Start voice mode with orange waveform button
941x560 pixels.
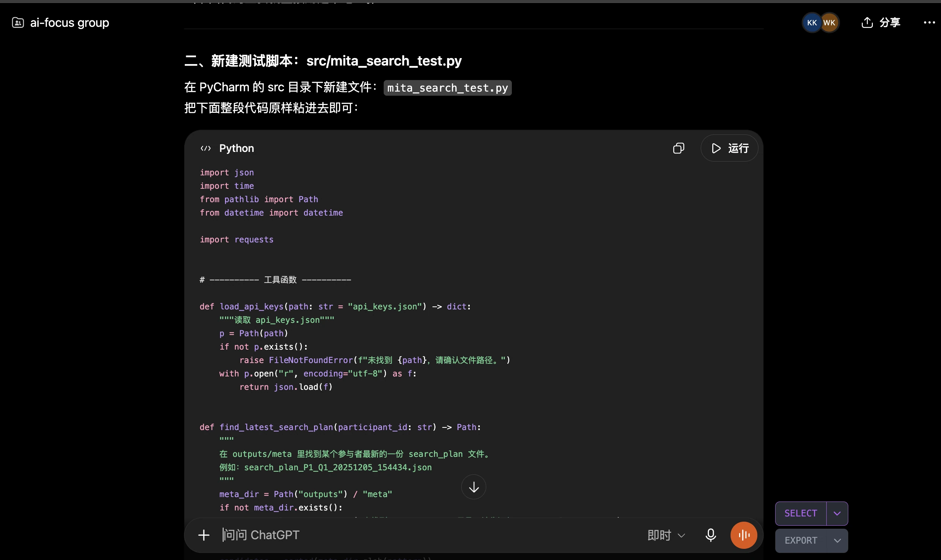coord(744,535)
